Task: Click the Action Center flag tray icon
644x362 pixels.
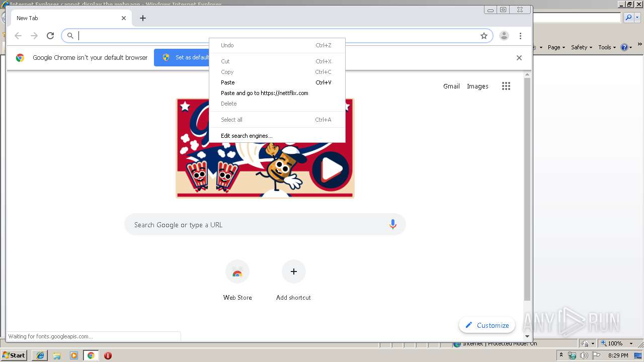Action: click(596, 355)
